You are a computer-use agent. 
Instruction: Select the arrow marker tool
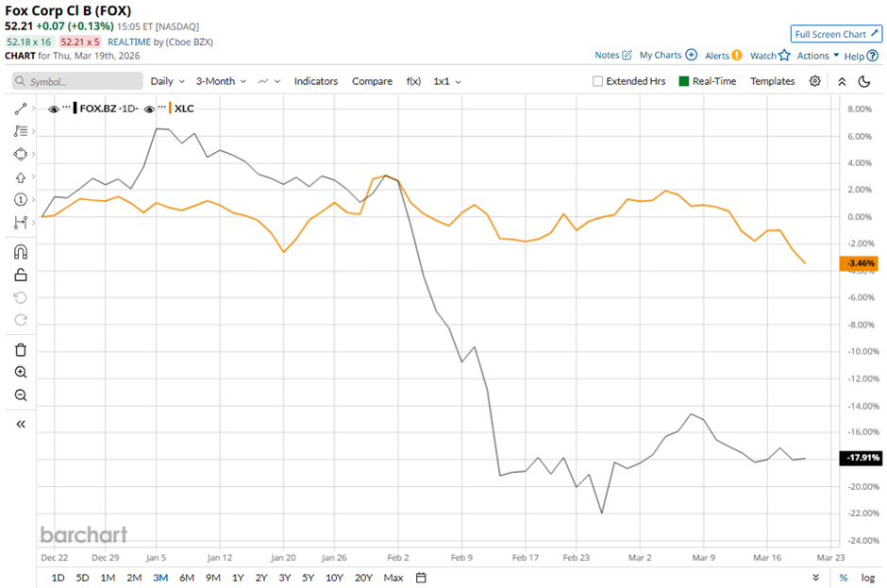click(21, 177)
